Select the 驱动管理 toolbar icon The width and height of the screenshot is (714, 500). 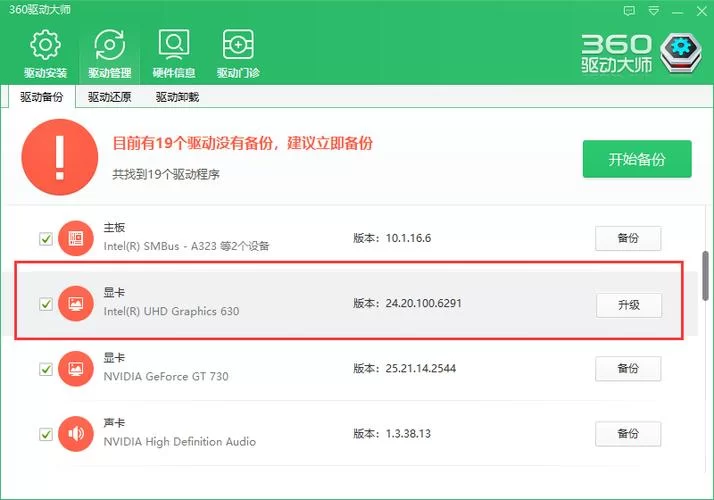pos(109,45)
